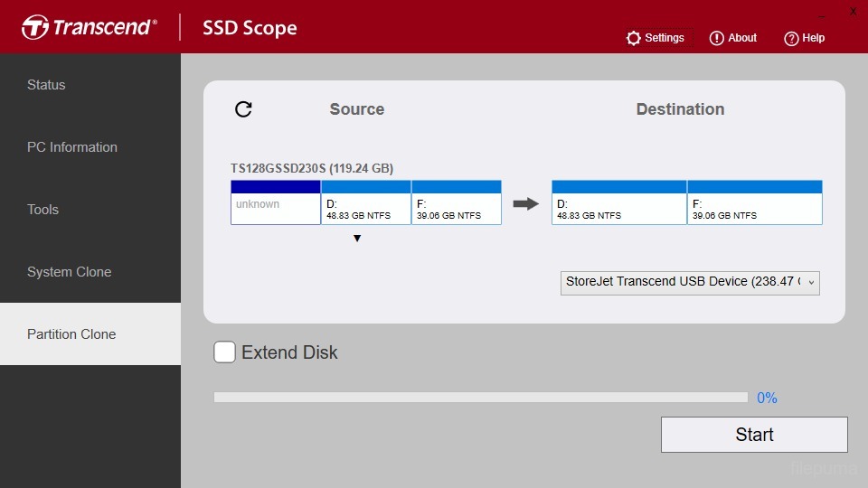
Task: Open the StoreJet Transcend destination dropdown
Action: [x=690, y=282]
